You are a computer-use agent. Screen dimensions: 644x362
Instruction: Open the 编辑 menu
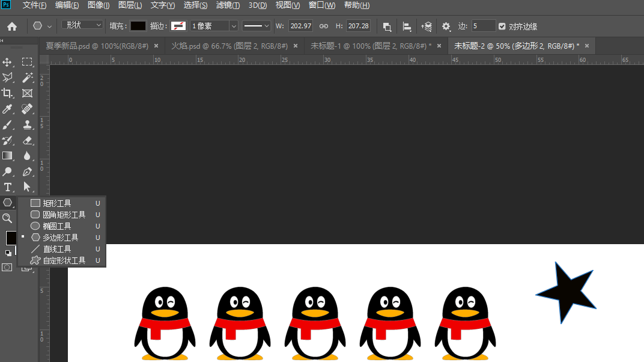[67, 5]
